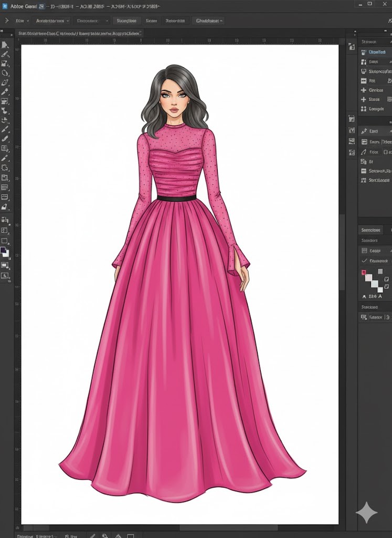Viewport: 392px width, 538px height.
Task: Click the grid icon next to Loogdt
Action: click(x=364, y=109)
